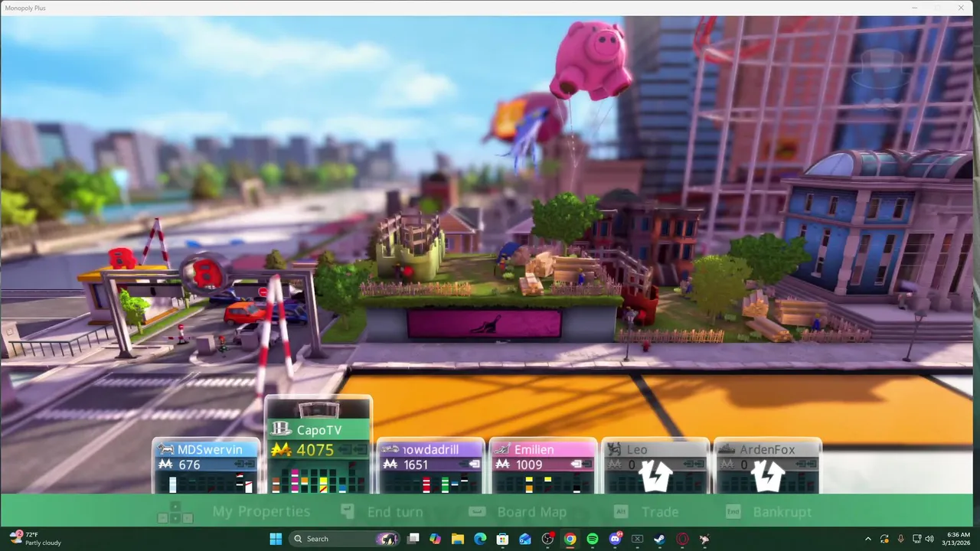Open Opera browser from taskbar
The width and height of the screenshot is (980, 551).
681,539
